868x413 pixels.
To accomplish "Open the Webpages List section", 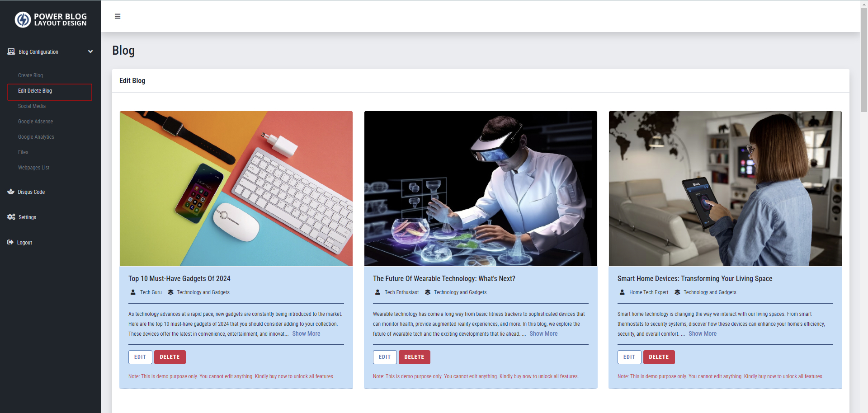I will 33,168.
